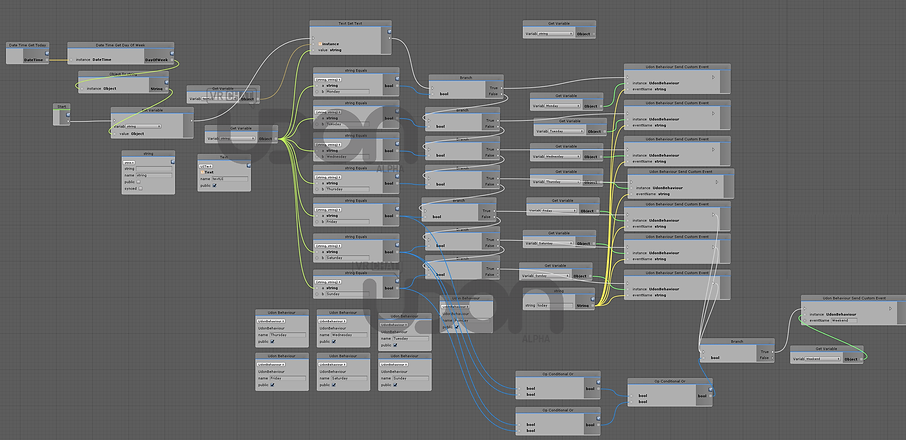Open the Get Variable dropdown set to Weekend
The width and height of the screenshot is (906, 440).
pyautogui.click(x=823, y=359)
